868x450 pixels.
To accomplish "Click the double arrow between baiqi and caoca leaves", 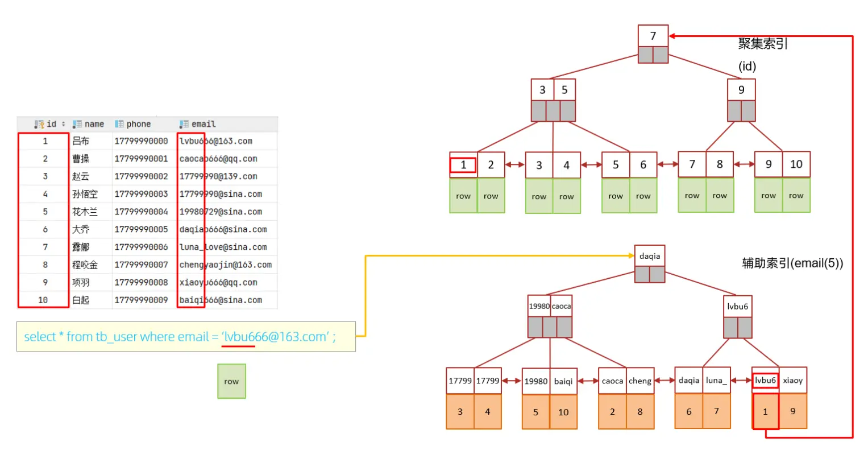I will [x=588, y=381].
